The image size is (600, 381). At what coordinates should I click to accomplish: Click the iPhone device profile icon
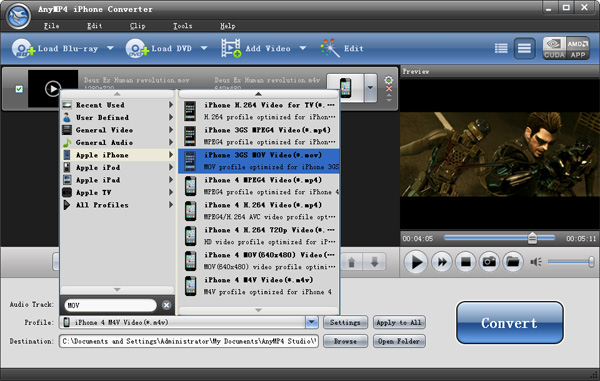[345, 88]
